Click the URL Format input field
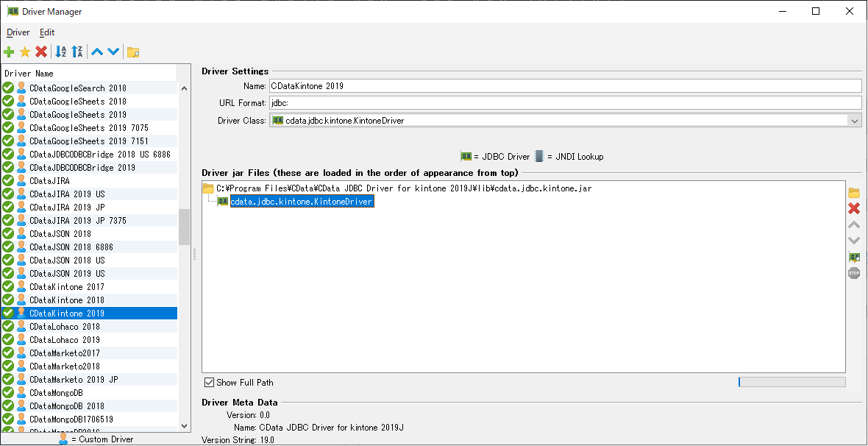This screenshot has width=868, height=446. pos(565,103)
